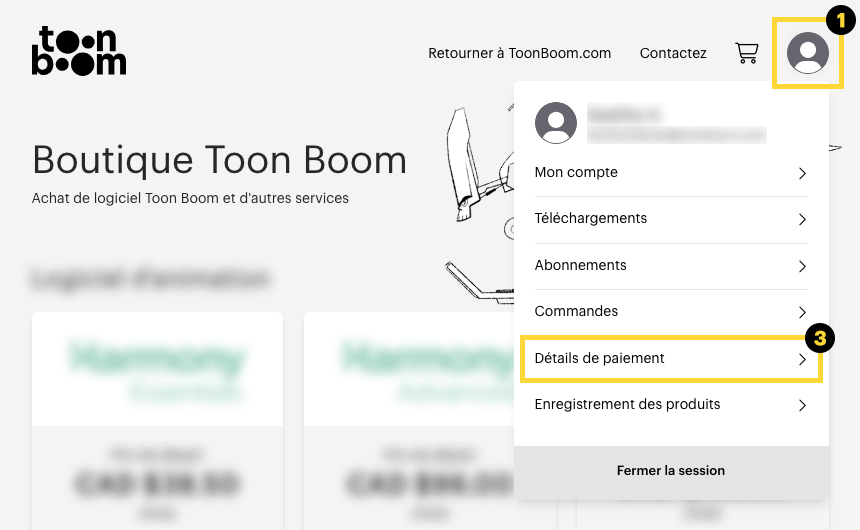Open Enregistrement des produits
860x530 pixels.
(671, 405)
